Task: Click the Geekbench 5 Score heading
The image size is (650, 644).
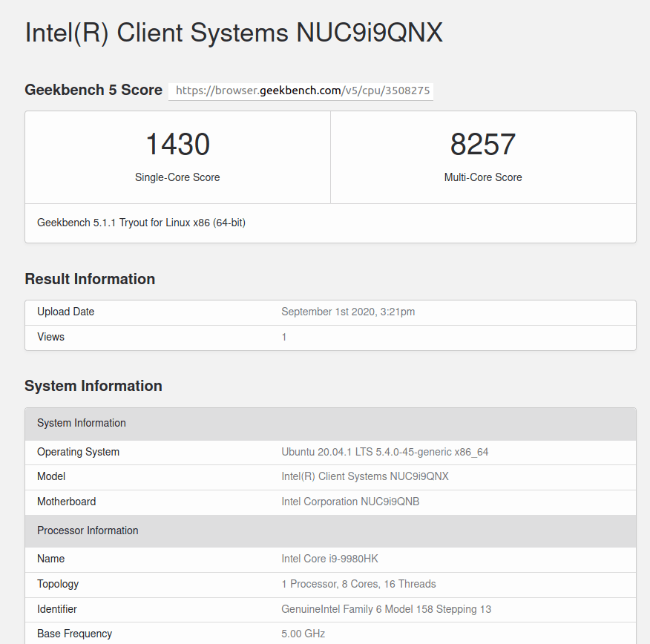Action: (93, 90)
